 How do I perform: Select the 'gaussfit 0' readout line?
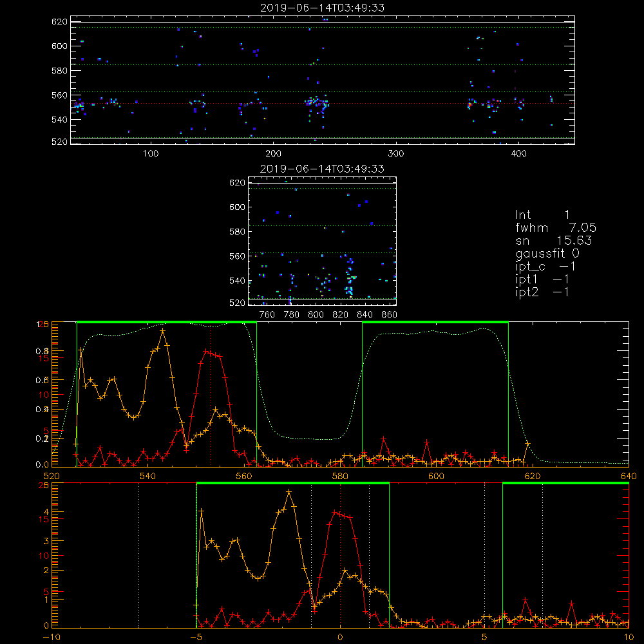tap(547, 253)
